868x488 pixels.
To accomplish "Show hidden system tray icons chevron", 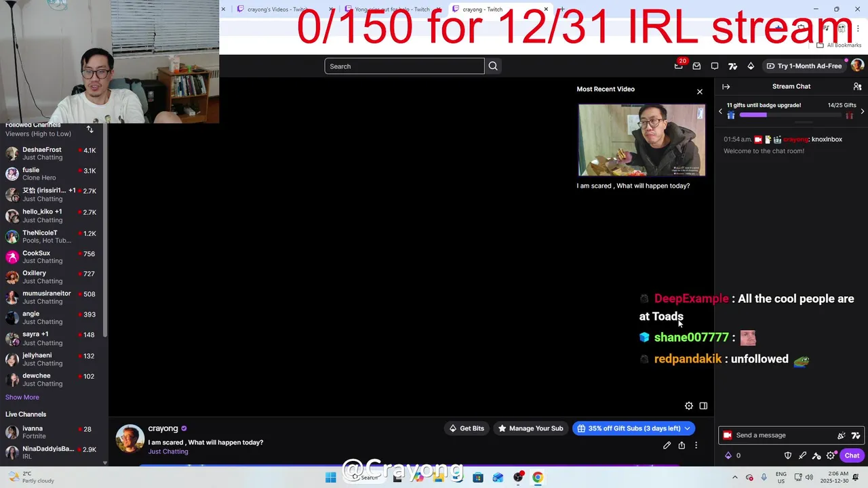I will (735, 477).
